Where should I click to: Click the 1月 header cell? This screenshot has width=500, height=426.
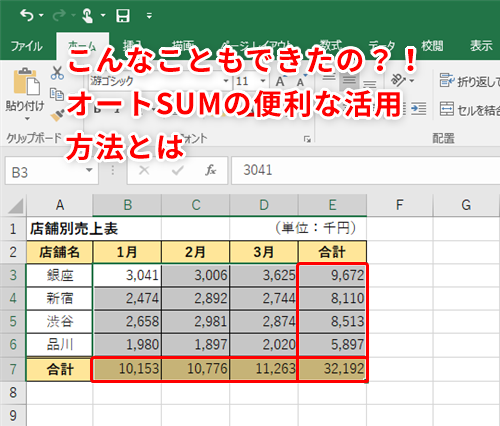coord(127,252)
